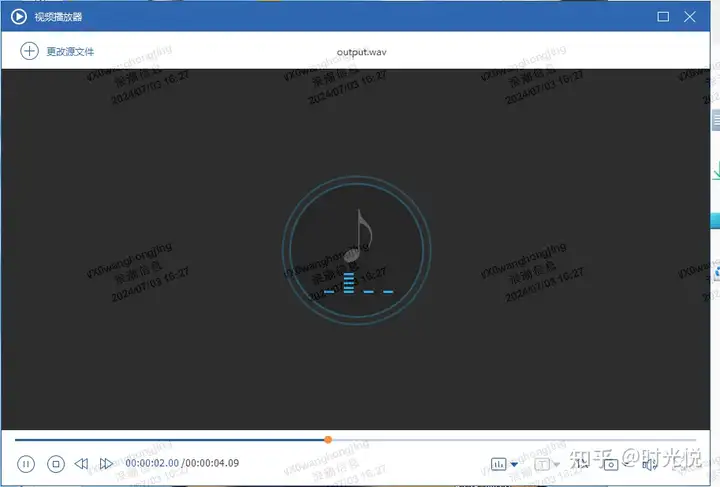The width and height of the screenshot is (720, 487).
Task: Close the 视频播放器 window
Action: [690, 17]
